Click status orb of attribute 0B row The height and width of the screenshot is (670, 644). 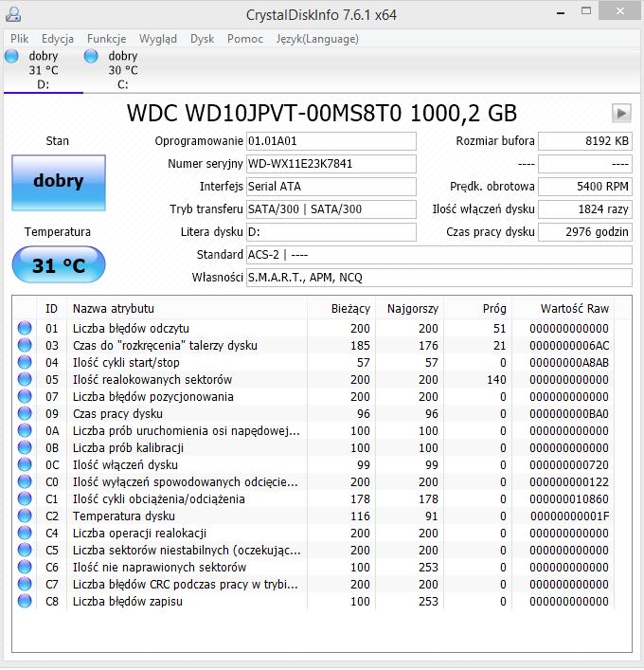pos(25,448)
